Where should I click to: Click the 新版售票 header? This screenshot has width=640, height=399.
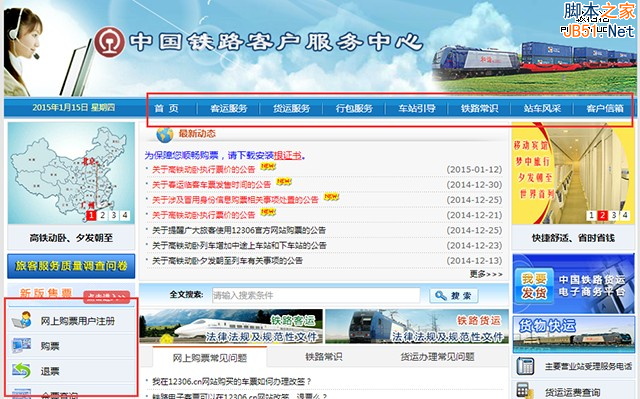[x=46, y=293]
